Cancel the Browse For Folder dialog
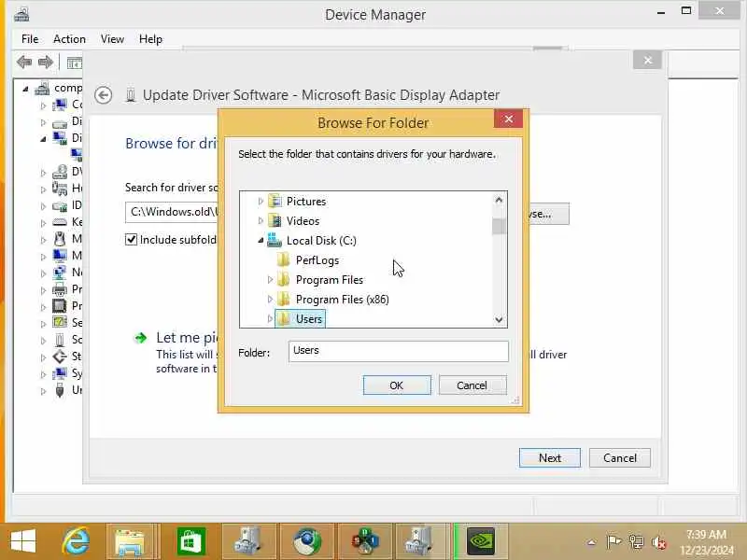 coord(472,385)
